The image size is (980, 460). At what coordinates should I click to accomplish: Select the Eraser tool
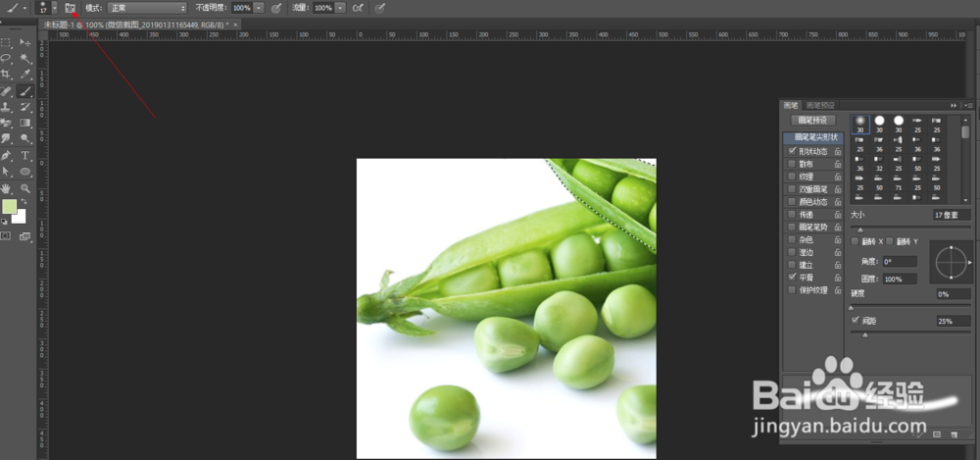point(6,123)
